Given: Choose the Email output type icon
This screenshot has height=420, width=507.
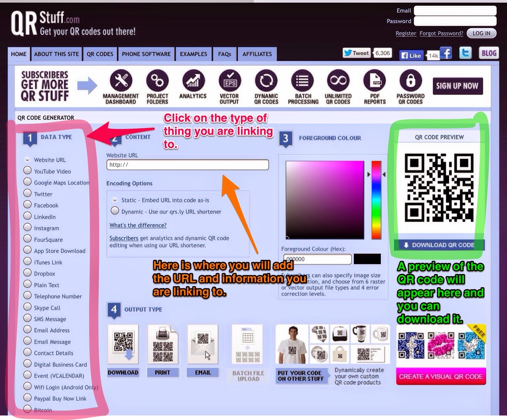Looking at the screenshot, I should point(203,344).
